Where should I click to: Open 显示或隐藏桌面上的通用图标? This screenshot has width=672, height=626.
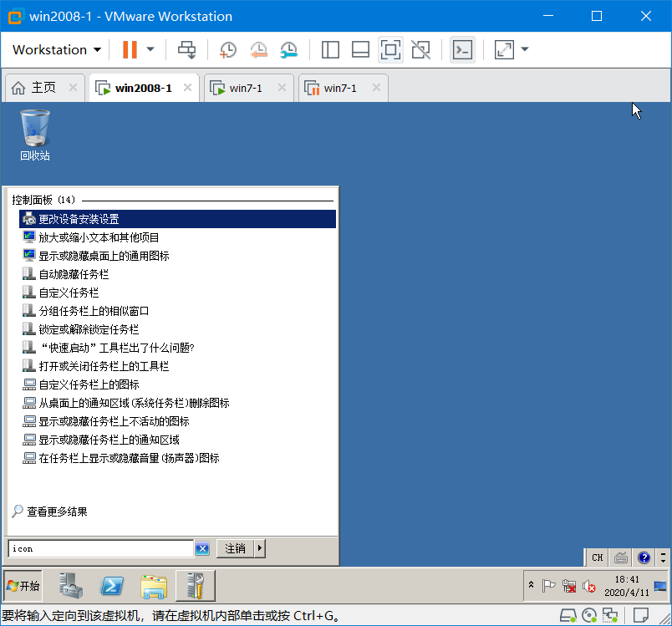coord(177,256)
